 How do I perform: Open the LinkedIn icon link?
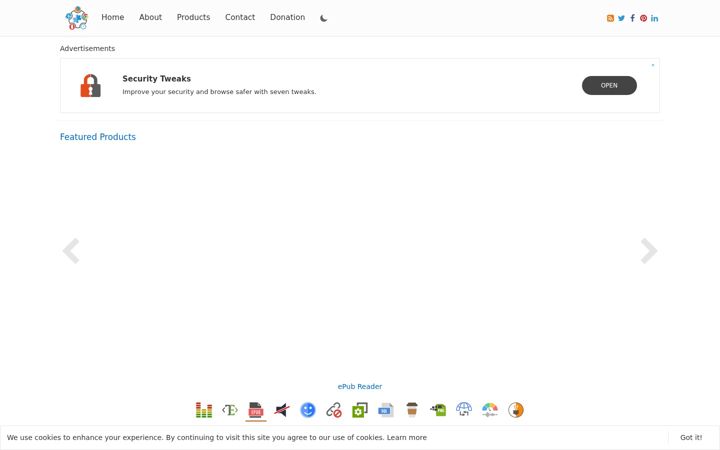tap(654, 18)
